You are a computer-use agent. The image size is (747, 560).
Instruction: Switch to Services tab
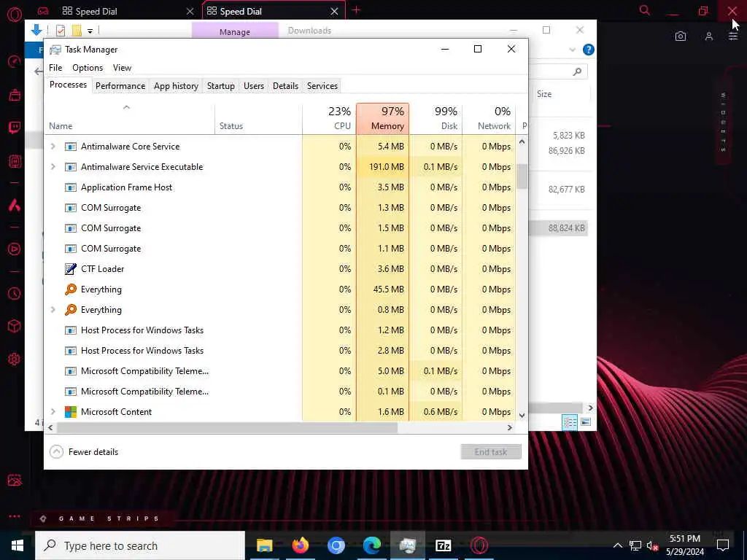coord(322,86)
